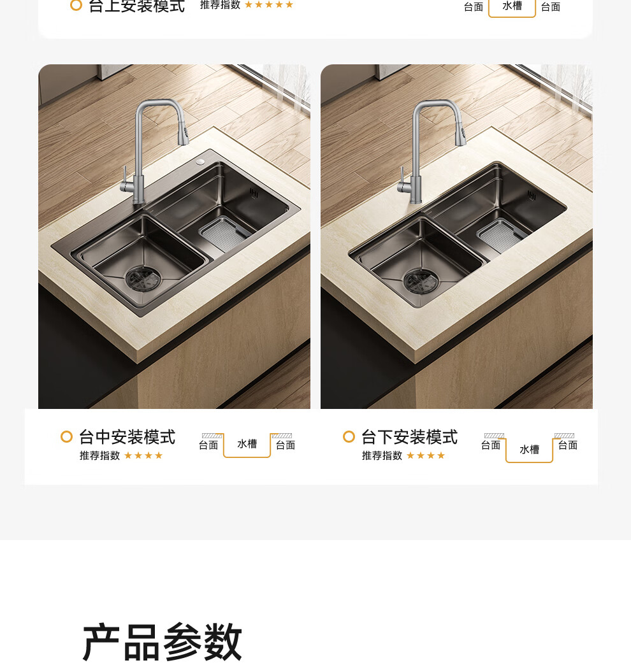
Task: Click the orange circle beside 台下安装模式
Action: (x=349, y=437)
